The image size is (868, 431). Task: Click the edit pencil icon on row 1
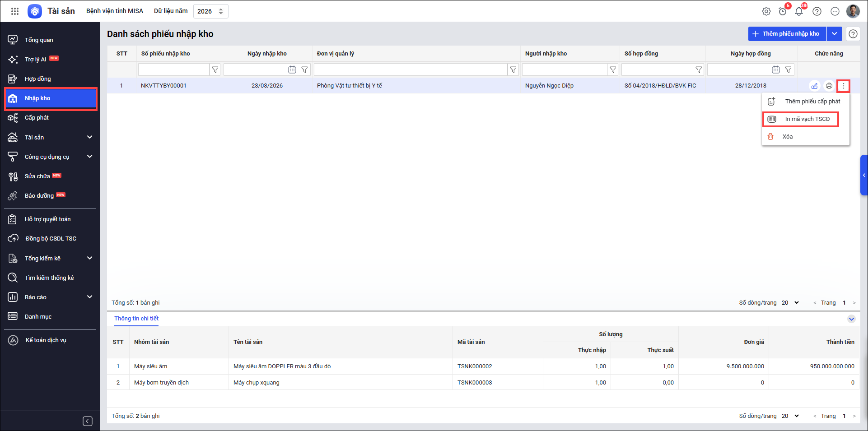pos(814,86)
